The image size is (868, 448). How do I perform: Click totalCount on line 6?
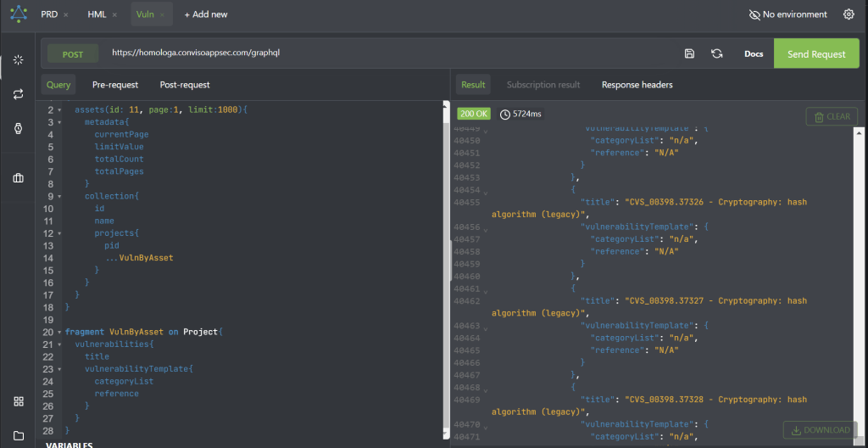click(119, 160)
